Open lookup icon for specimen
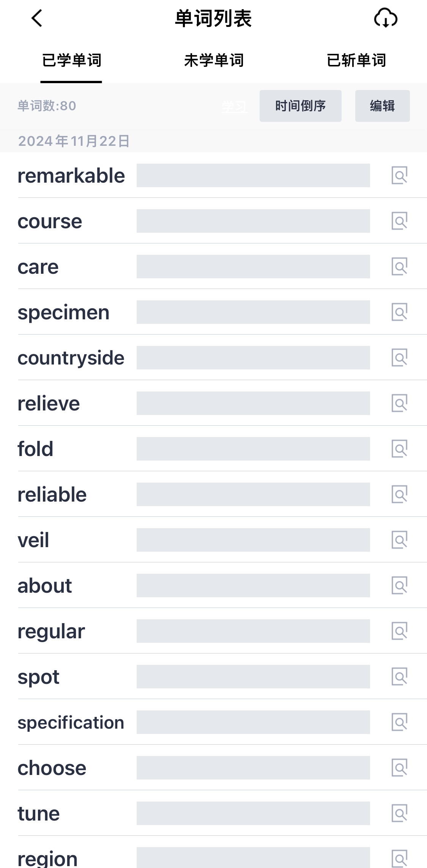427x868 pixels. click(399, 312)
